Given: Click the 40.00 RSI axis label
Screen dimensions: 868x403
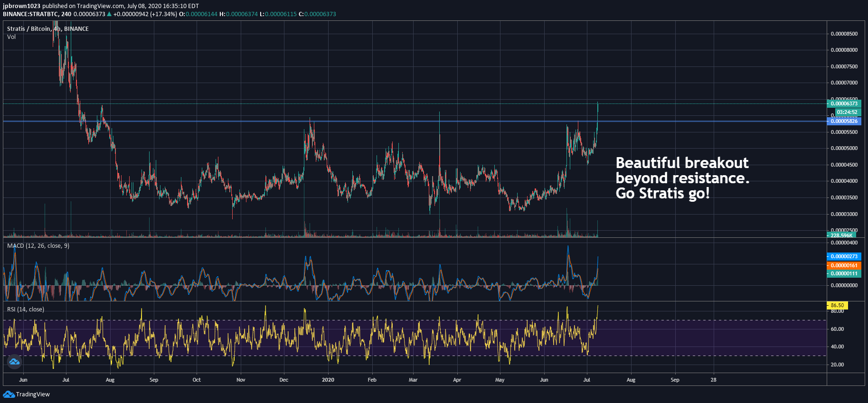Looking at the screenshot, I should [x=837, y=347].
